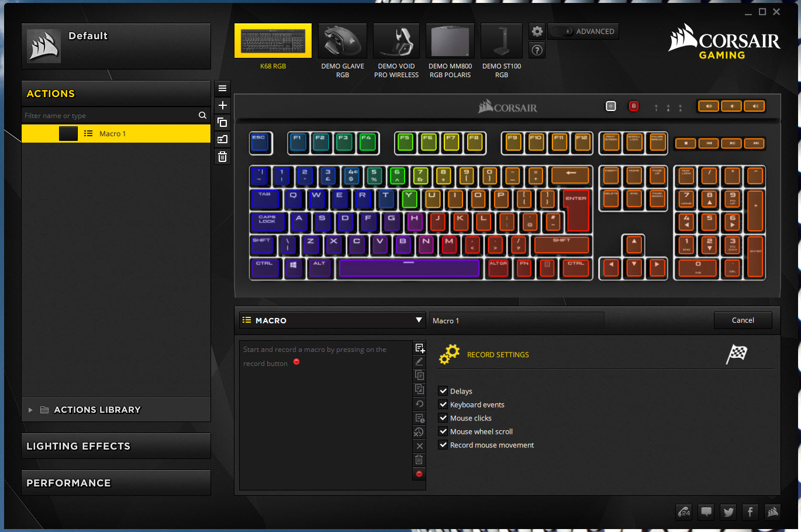The width and height of the screenshot is (801, 532).
Task: Search actions with magnifier icon
Action: 202,116
